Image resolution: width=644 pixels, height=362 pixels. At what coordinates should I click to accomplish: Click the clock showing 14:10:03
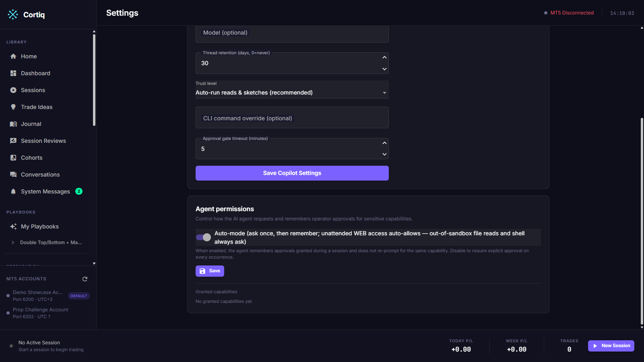click(622, 13)
